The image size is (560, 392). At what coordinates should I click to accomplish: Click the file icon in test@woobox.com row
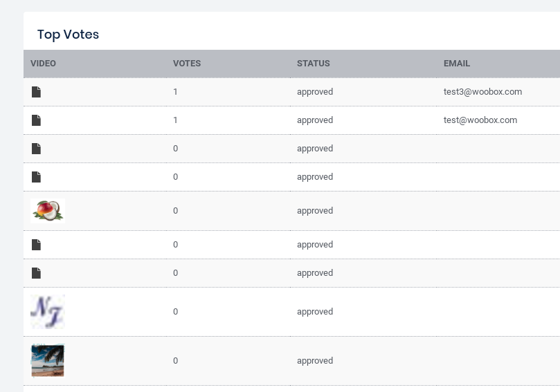pos(36,120)
